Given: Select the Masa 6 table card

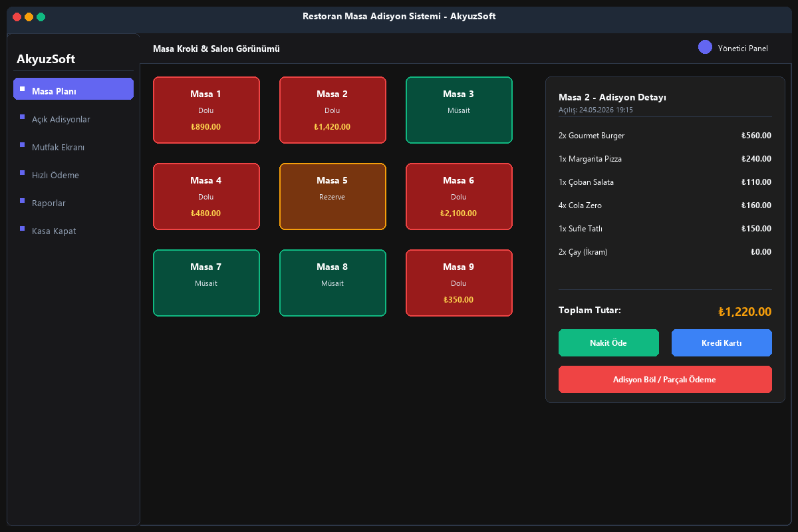Looking at the screenshot, I should pos(459,197).
